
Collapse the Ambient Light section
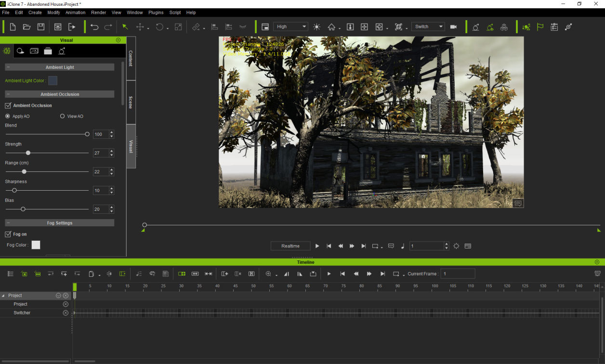pos(8,67)
